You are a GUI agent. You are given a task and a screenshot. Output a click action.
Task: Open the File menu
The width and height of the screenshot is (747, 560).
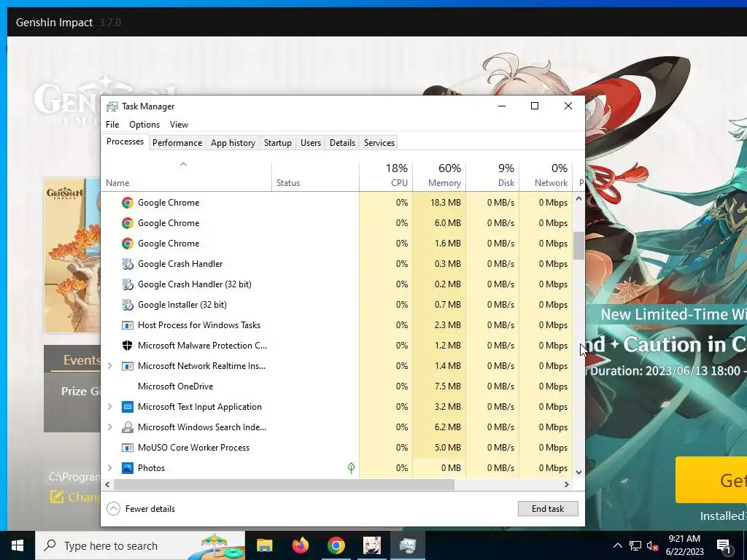pos(112,125)
